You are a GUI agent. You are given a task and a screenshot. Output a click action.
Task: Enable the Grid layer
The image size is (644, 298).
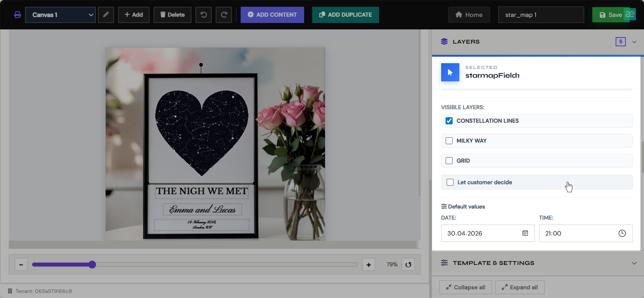(x=449, y=160)
